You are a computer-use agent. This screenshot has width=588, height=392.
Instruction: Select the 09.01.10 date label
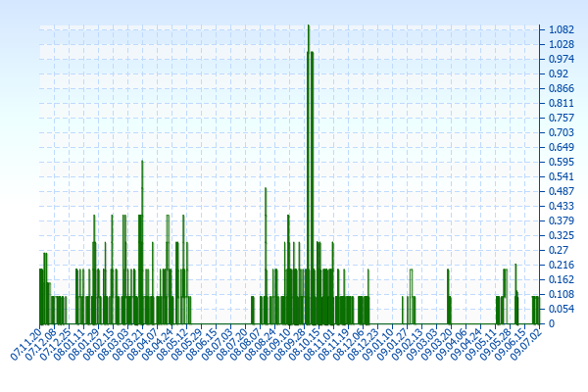pyautogui.click(x=378, y=344)
